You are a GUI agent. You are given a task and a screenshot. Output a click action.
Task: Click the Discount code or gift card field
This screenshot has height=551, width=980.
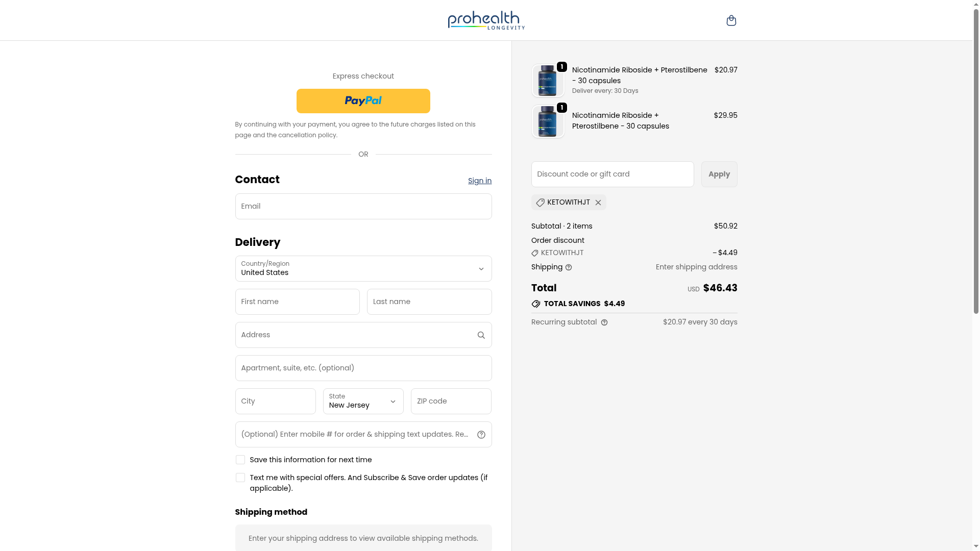click(612, 174)
